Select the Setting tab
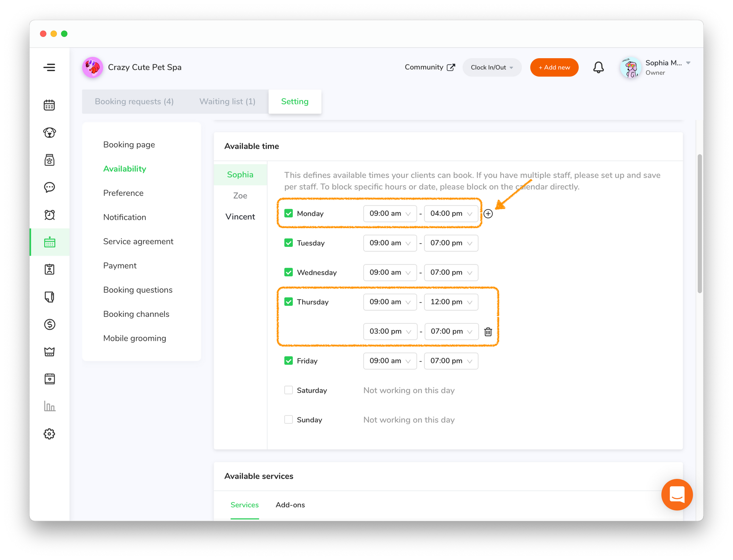 click(x=295, y=101)
